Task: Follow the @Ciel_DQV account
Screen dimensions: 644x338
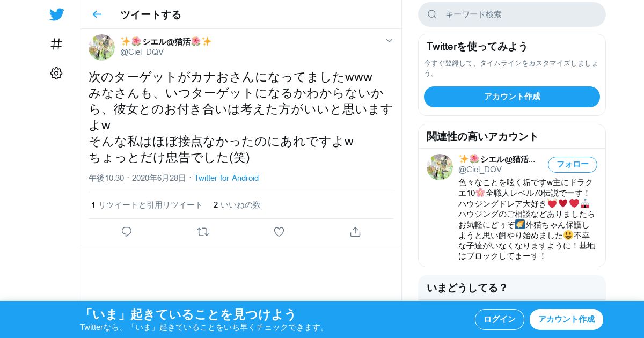Action: click(573, 164)
